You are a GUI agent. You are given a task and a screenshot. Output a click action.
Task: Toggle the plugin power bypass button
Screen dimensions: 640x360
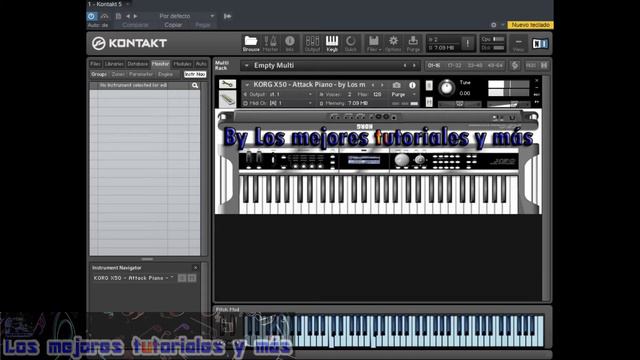click(91, 16)
